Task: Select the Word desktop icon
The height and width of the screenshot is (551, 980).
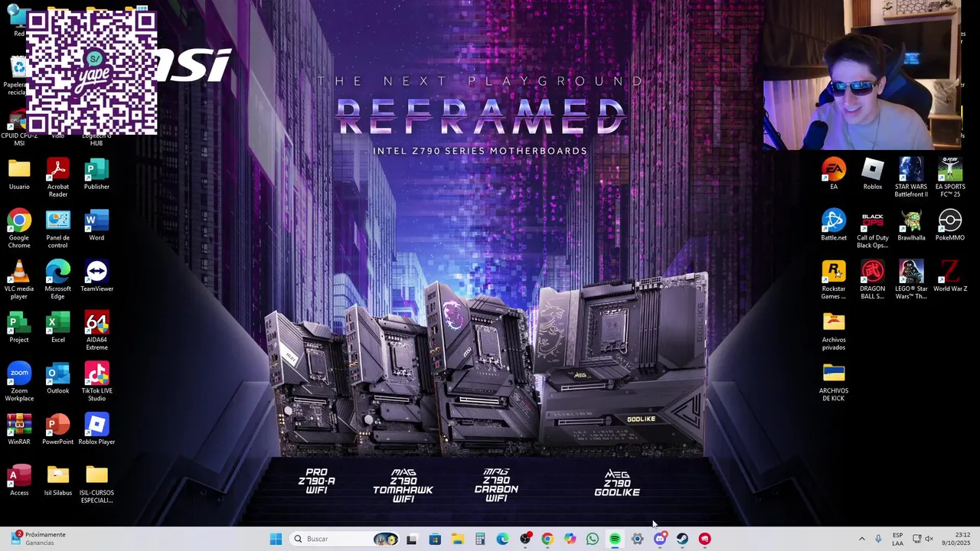Action: 96,225
